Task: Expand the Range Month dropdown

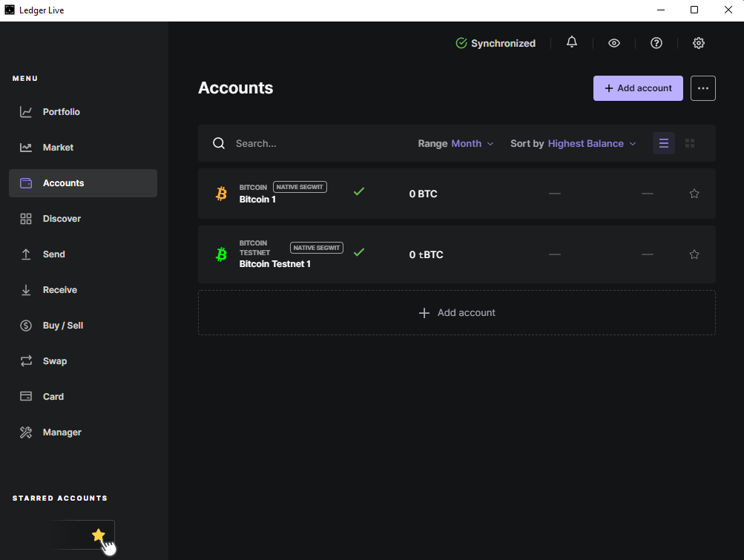Action: coord(456,144)
